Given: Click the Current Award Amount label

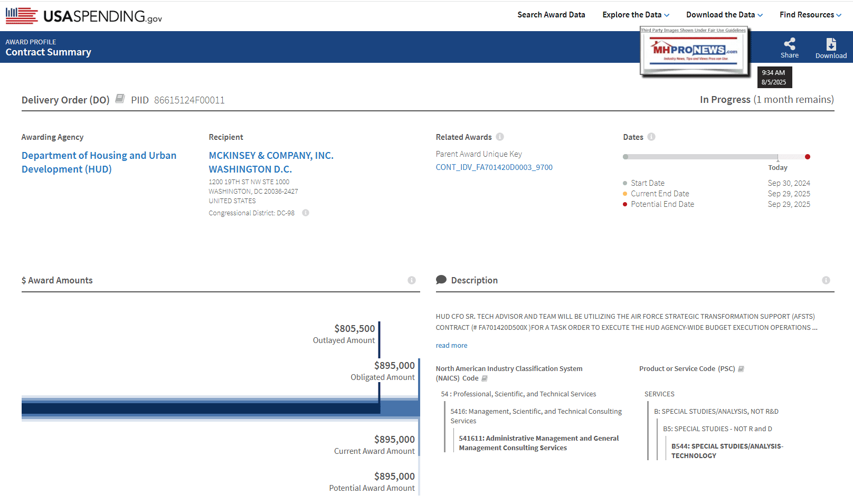Looking at the screenshot, I should pos(374,451).
